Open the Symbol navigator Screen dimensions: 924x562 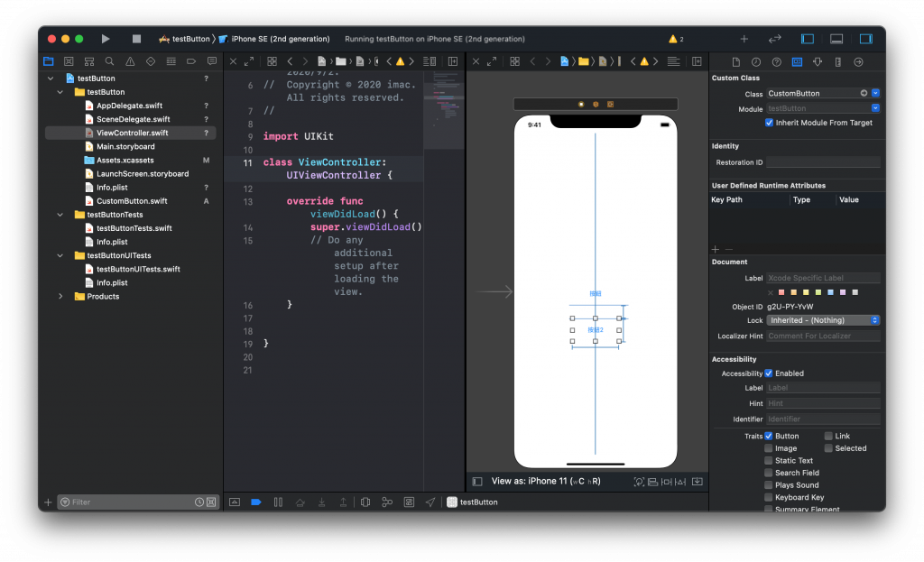click(x=89, y=61)
